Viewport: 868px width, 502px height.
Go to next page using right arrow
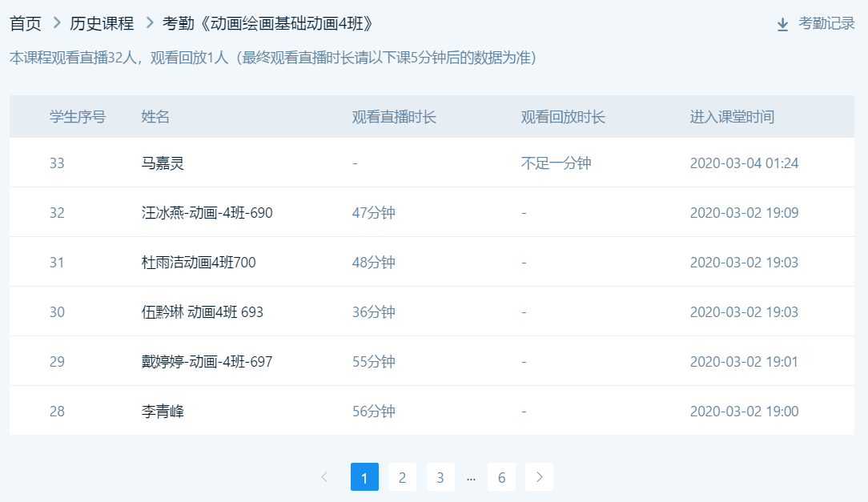[x=539, y=477]
